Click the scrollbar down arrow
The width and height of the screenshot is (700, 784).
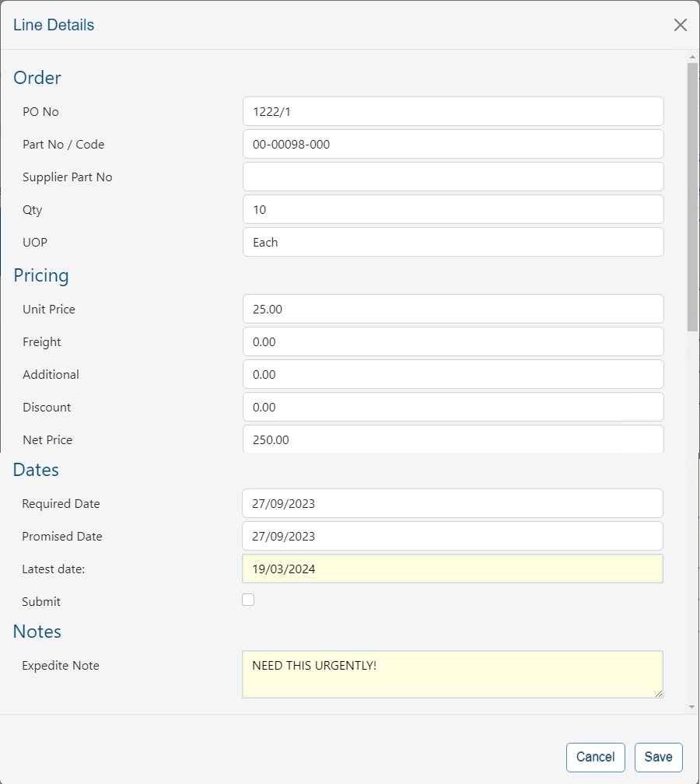point(691,706)
